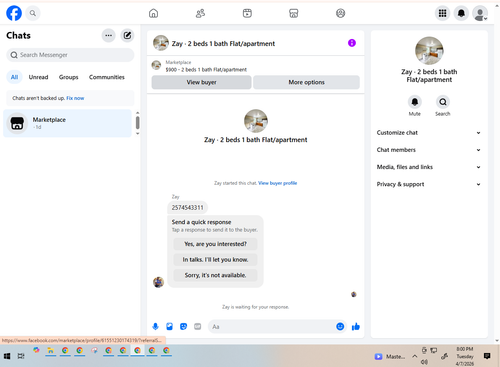This screenshot has width=500, height=367.
Task: Open the Friends icon in top navigation
Action: point(200,13)
